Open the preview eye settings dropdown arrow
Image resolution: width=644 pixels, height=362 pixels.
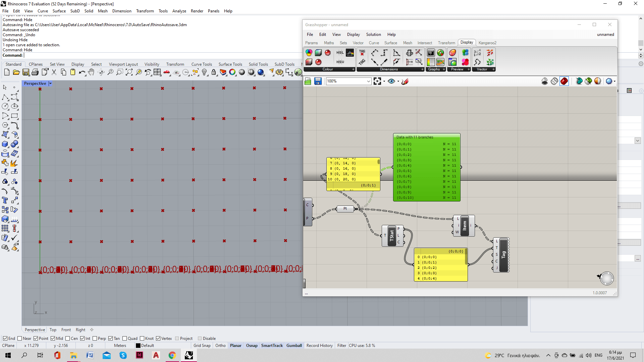[x=398, y=81]
